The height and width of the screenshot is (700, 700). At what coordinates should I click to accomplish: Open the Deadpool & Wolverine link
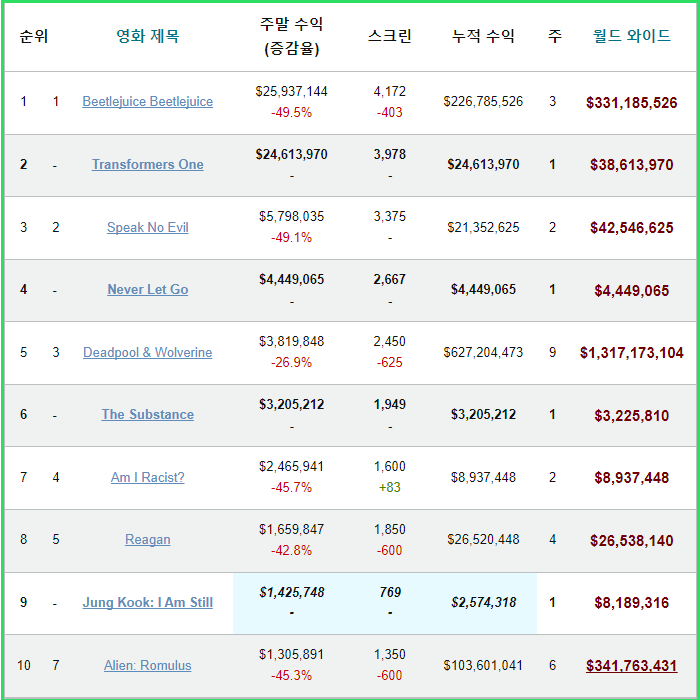[147, 352]
